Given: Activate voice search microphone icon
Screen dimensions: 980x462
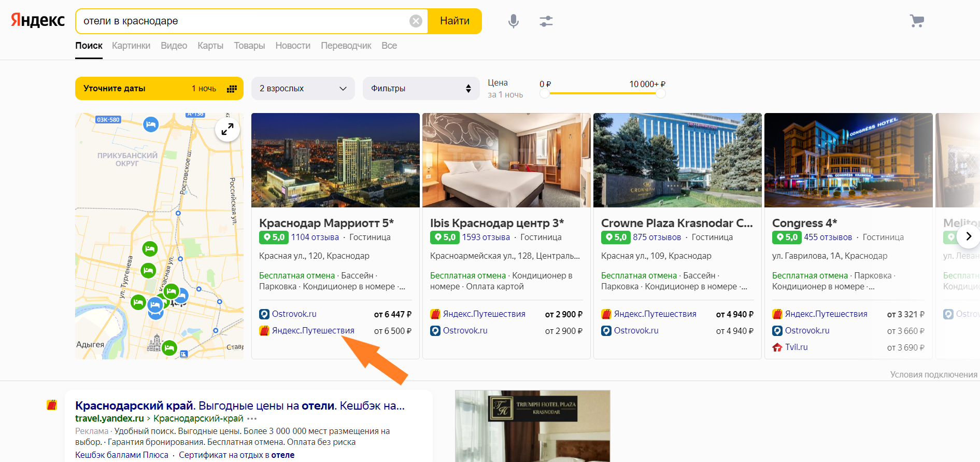Looking at the screenshot, I should (514, 21).
